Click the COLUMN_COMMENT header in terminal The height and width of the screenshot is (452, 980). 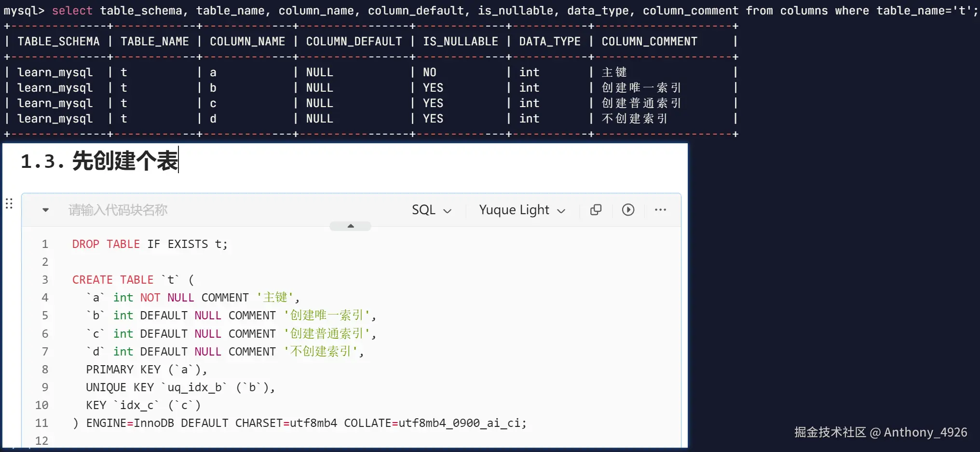(649, 41)
